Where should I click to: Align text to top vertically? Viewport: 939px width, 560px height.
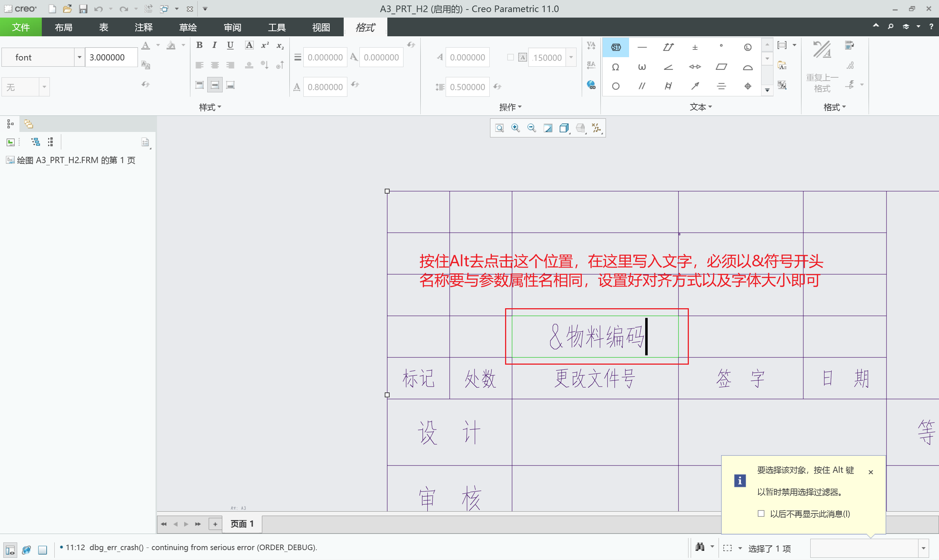pyautogui.click(x=199, y=85)
